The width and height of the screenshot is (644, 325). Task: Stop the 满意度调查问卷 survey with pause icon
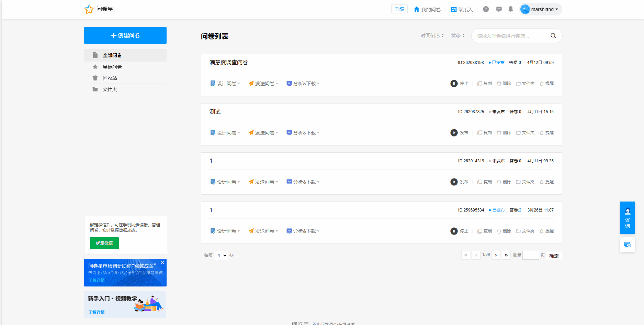pyautogui.click(x=459, y=84)
